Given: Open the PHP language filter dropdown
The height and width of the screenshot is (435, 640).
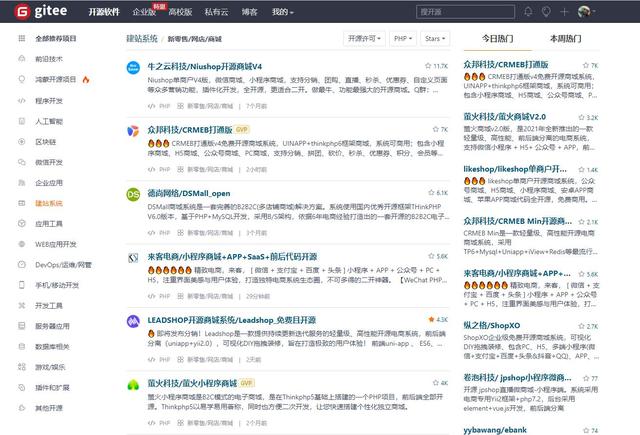Looking at the screenshot, I should 403,38.
